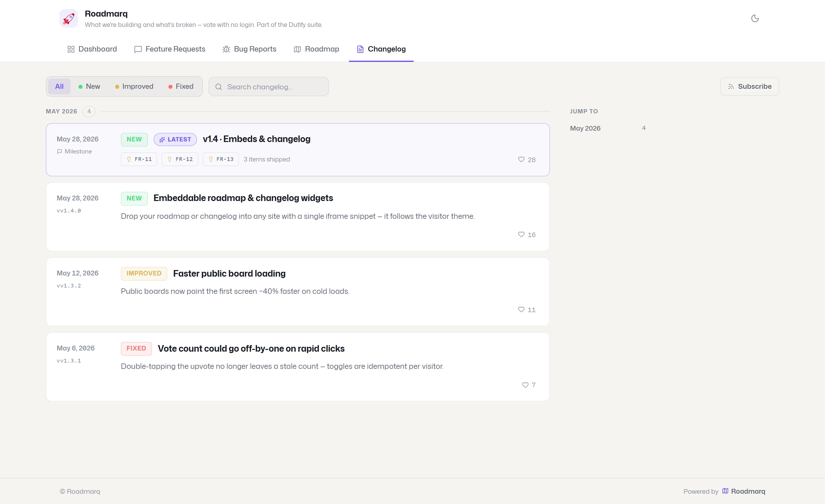Click the Dashboard grid icon
Screen dimensions: 825x504
[71, 49]
